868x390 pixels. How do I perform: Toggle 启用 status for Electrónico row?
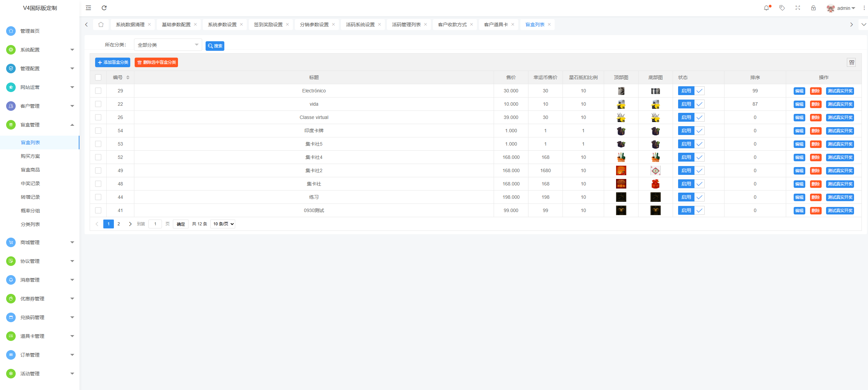[x=691, y=91]
